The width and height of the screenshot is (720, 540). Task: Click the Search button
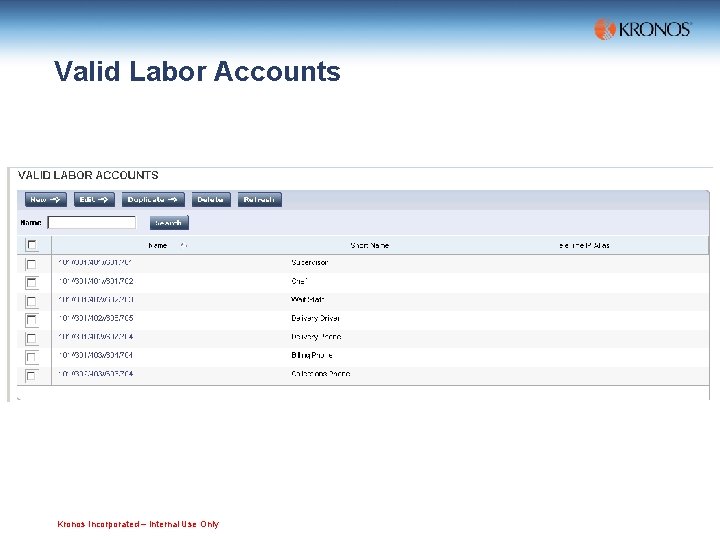pyautogui.click(x=169, y=223)
